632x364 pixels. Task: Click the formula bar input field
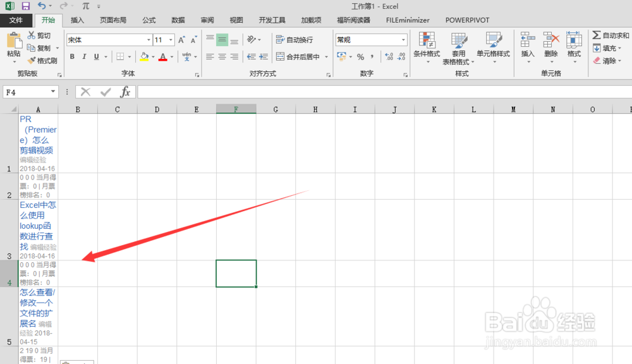click(x=384, y=92)
